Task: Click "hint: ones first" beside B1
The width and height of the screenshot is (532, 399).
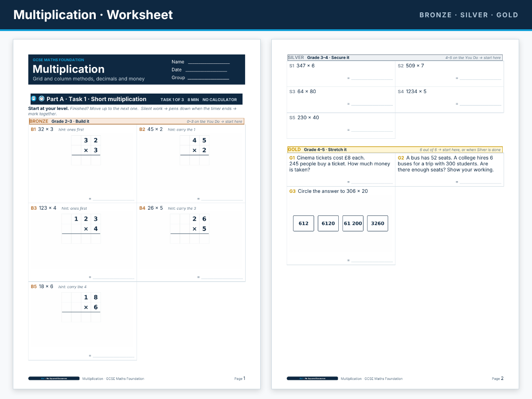Action: click(x=71, y=130)
